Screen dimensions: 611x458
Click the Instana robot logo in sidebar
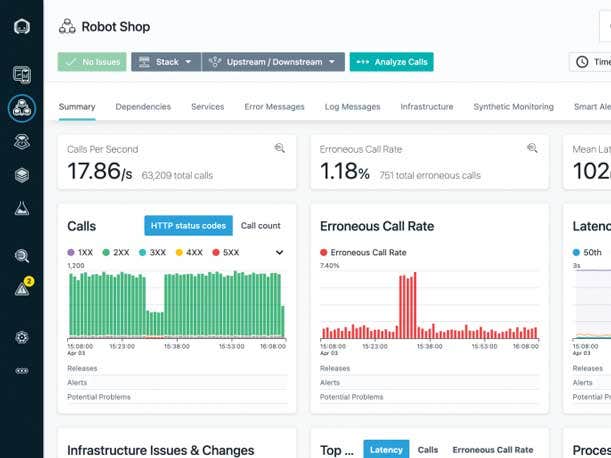[21, 27]
